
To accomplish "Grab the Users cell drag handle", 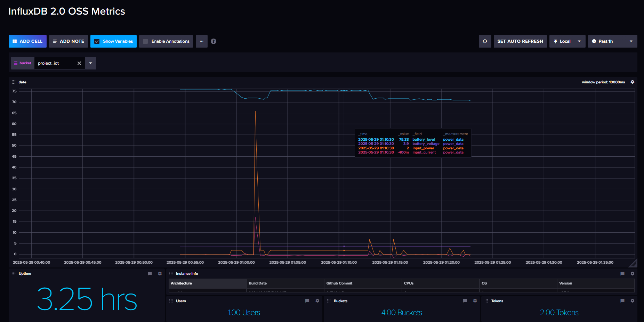I will coord(171,301).
